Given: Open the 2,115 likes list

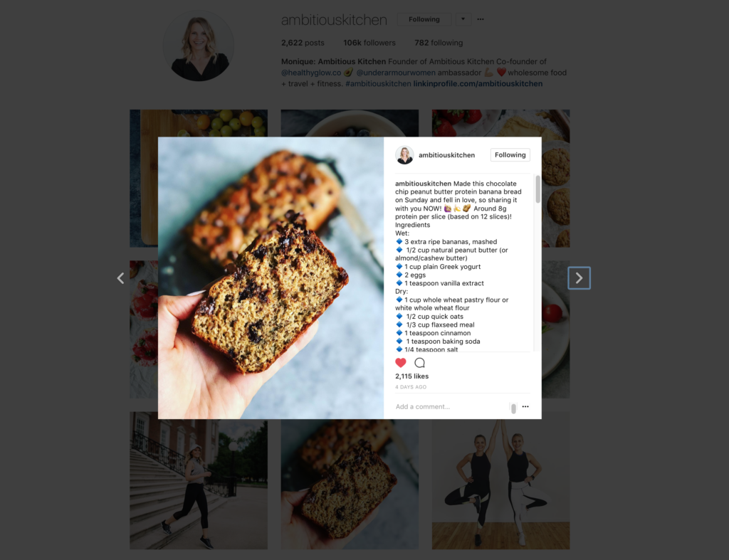Looking at the screenshot, I should [412, 376].
